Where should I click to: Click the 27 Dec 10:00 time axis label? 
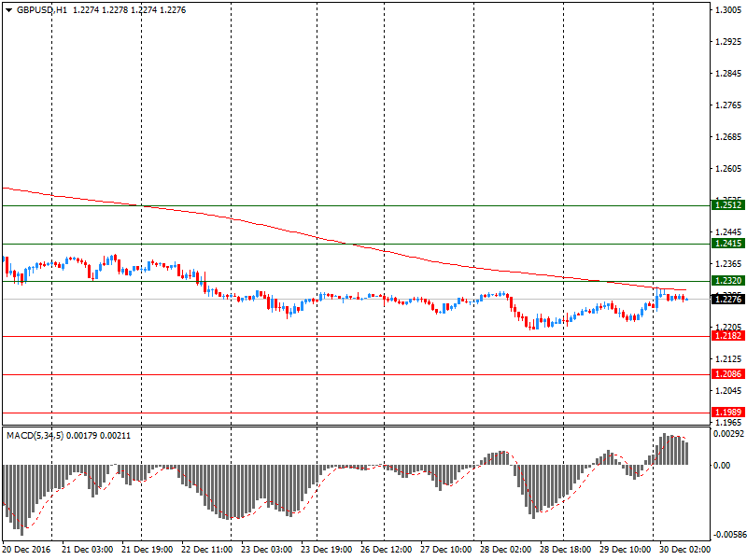[446, 550]
